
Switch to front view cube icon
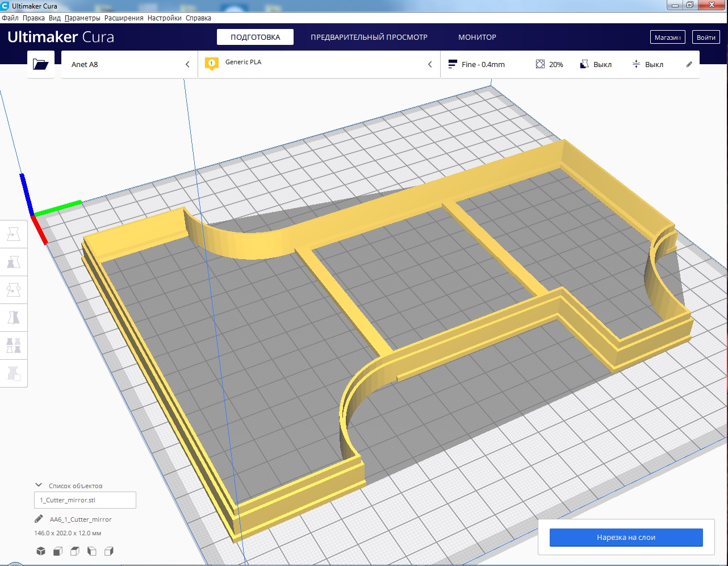click(x=57, y=551)
